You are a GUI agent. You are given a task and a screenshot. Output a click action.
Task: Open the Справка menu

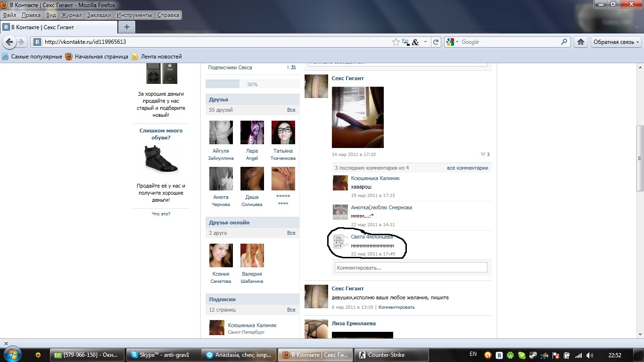[168, 15]
